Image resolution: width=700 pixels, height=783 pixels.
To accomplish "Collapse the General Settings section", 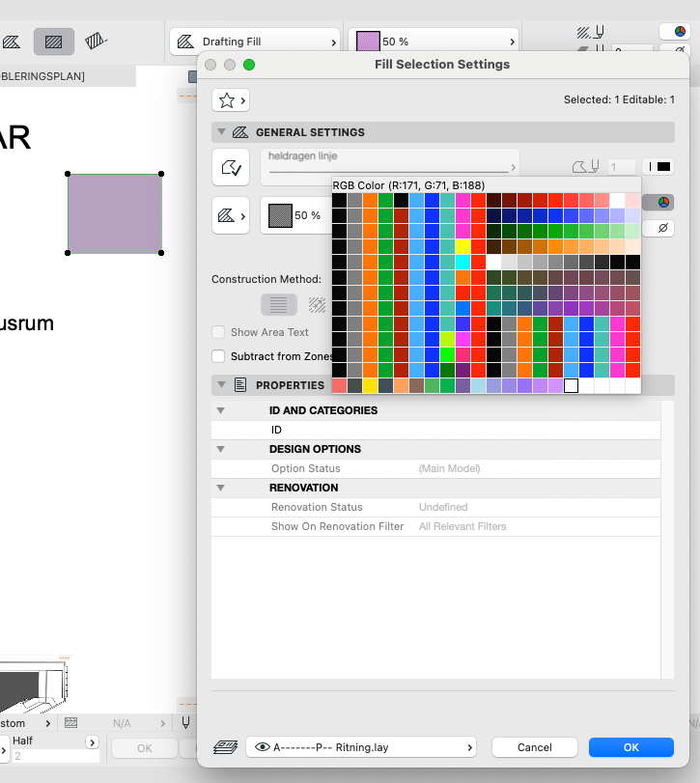I will tap(221, 132).
